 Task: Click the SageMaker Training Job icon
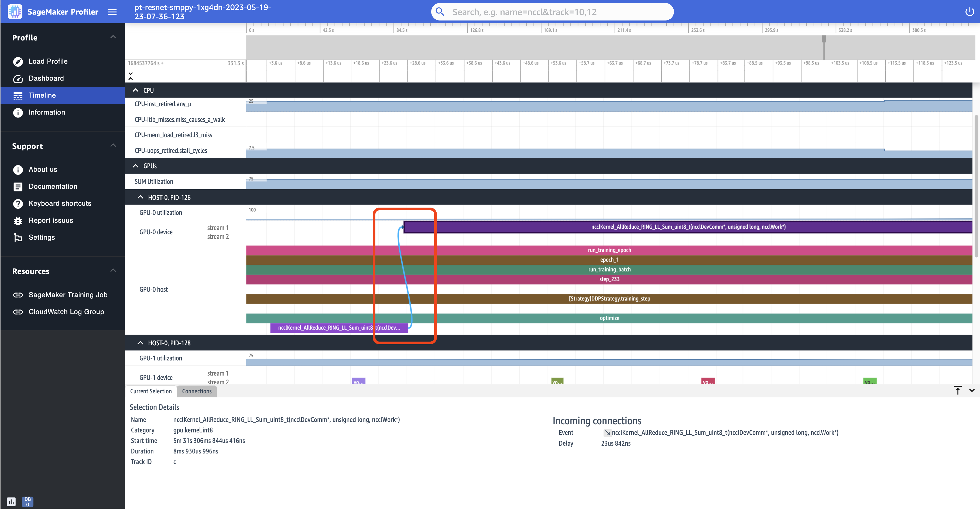[x=18, y=295]
